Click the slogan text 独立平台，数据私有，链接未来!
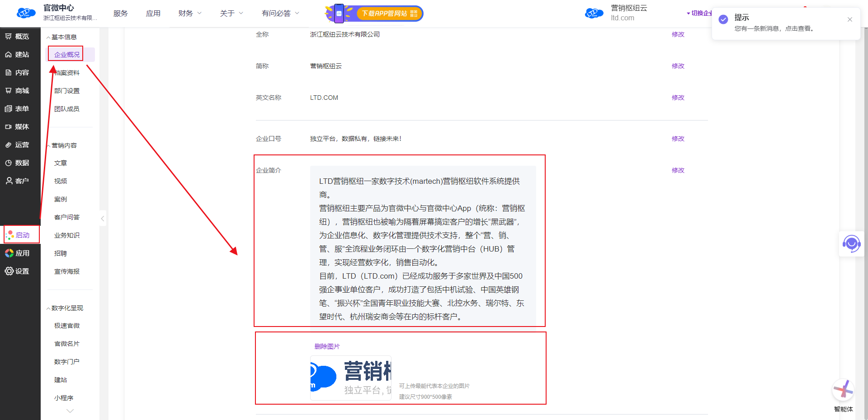868x420 pixels. (x=356, y=139)
